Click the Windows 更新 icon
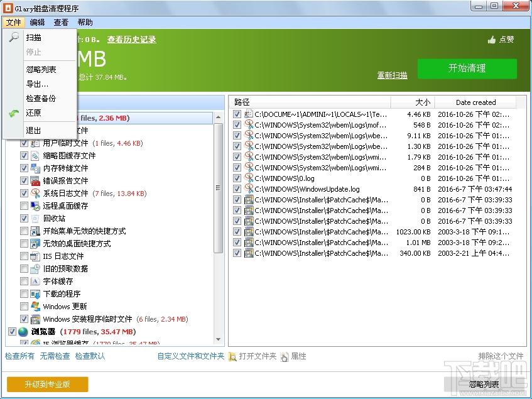Screen dimensions: 532x399 (35, 307)
